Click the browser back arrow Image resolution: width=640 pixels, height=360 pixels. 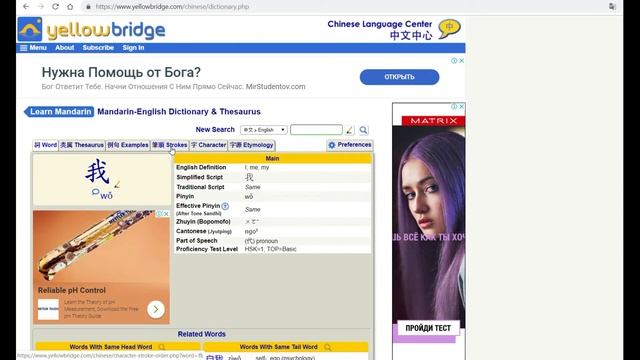[x=26, y=7]
